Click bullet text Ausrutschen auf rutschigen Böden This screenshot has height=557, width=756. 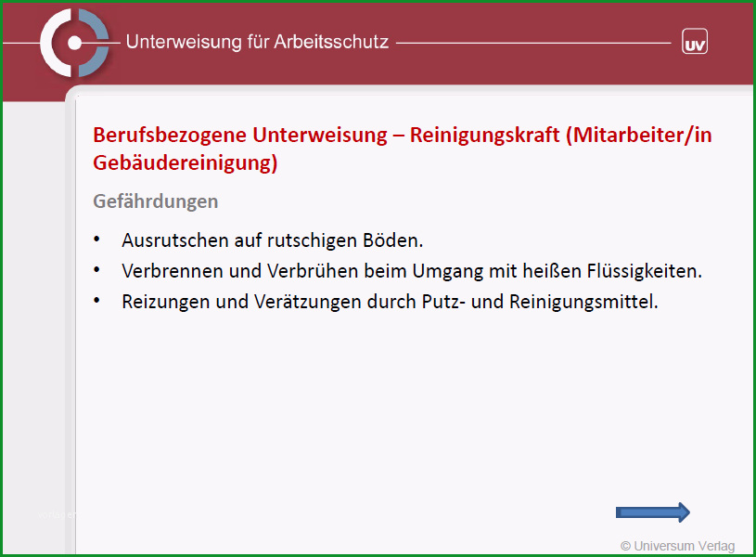tap(273, 240)
